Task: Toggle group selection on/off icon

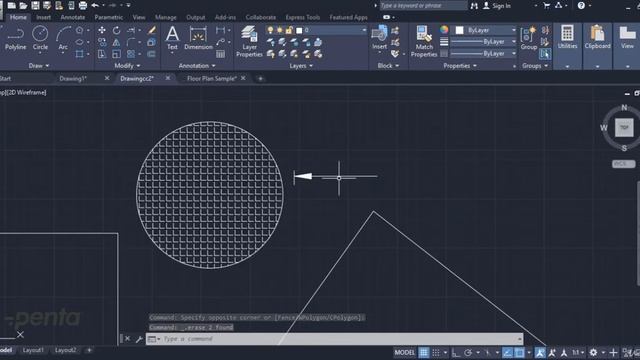Action: (x=545, y=54)
